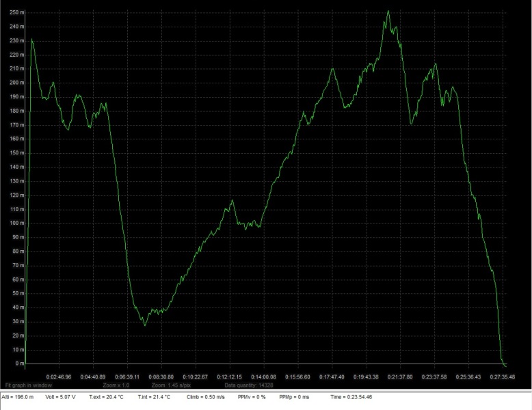The image size is (532, 410).
Task: Select the T.ext = 20.4 °C reading
Action: click(x=106, y=396)
